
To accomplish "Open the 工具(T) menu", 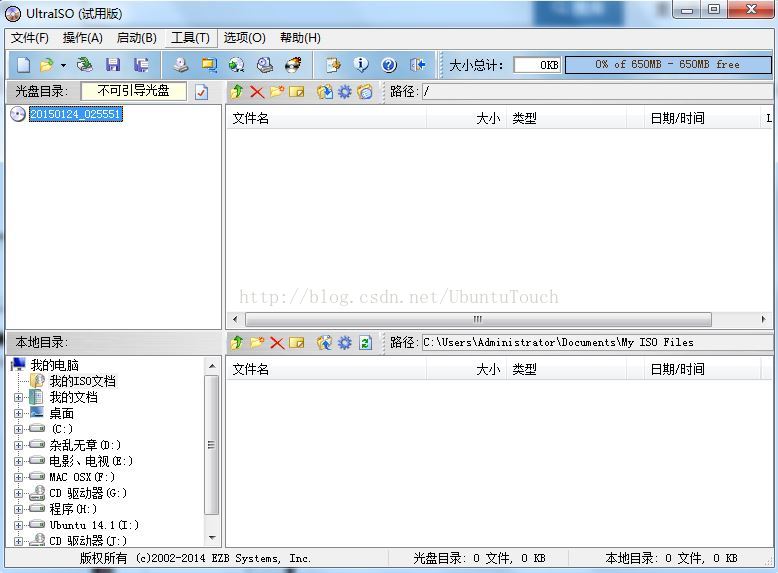I will coord(190,38).
